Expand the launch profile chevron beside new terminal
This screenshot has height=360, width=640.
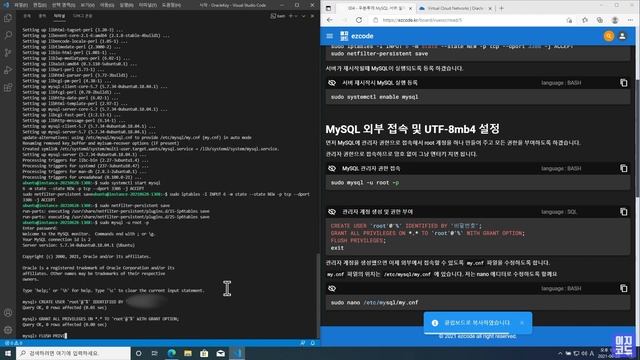296,16
